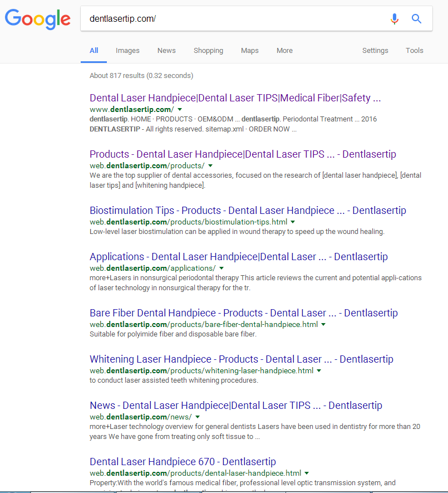Open the News - Dental Laser Handpiece result
The width and height of the screenshot is (448, 493).
pos(235,406)
